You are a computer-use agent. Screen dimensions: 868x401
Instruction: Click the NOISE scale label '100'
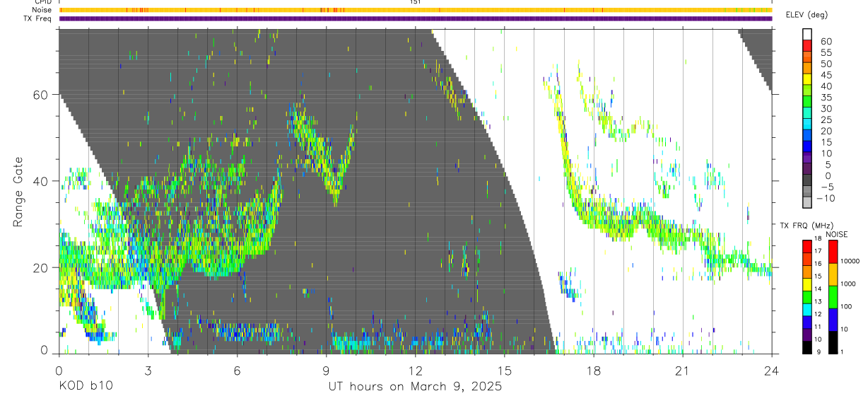845,306
